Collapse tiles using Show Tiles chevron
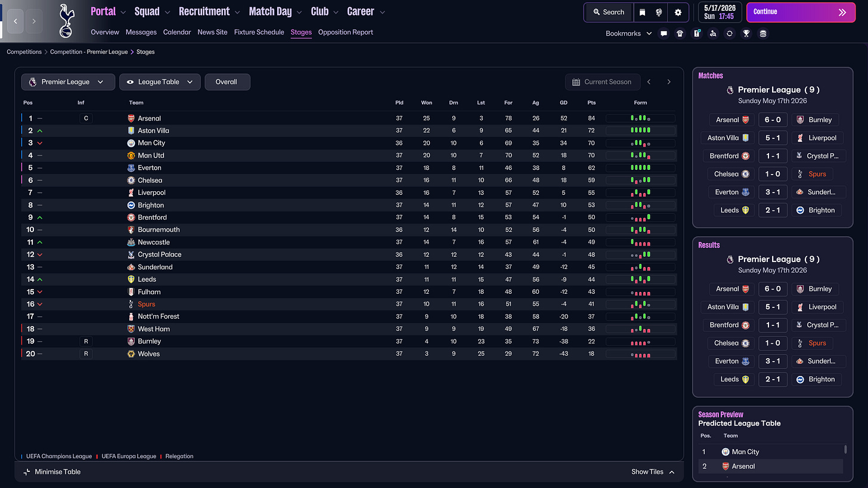Screen dimensions: 868x488 [672, 472]
